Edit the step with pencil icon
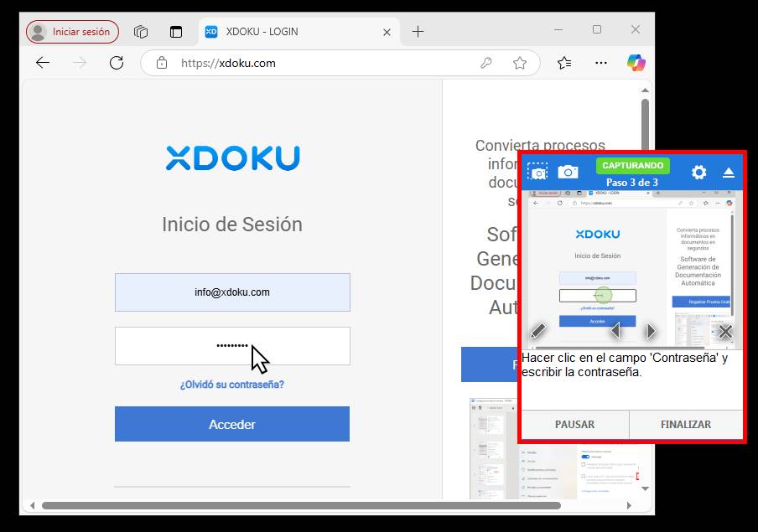 [x=538, y=331]
